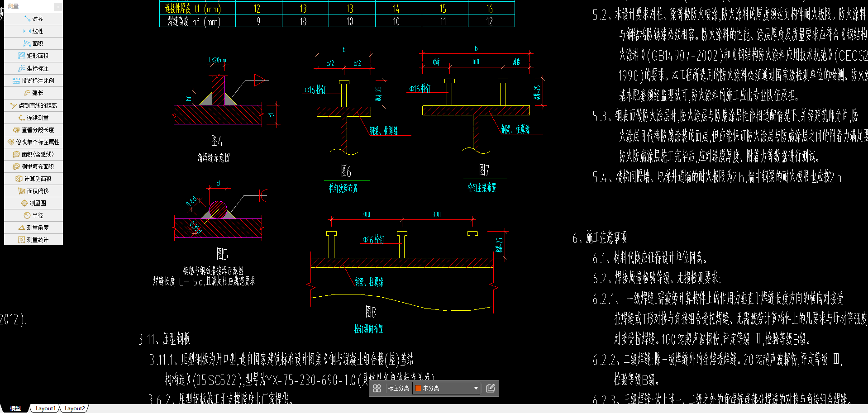Select the 半径 radius measurement tool
868x413 pixels.
33,215
